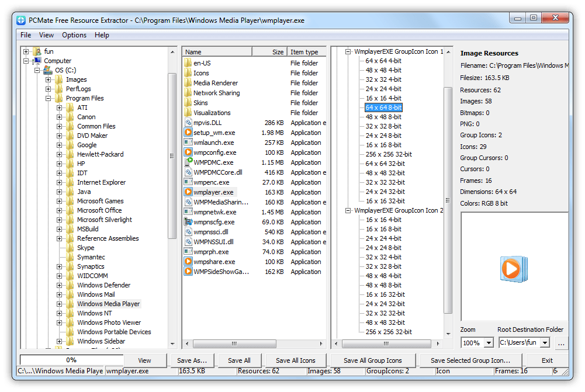Click the wmprph.exe file icon
This screenshot has height=392, width=585.
(188, 252)
